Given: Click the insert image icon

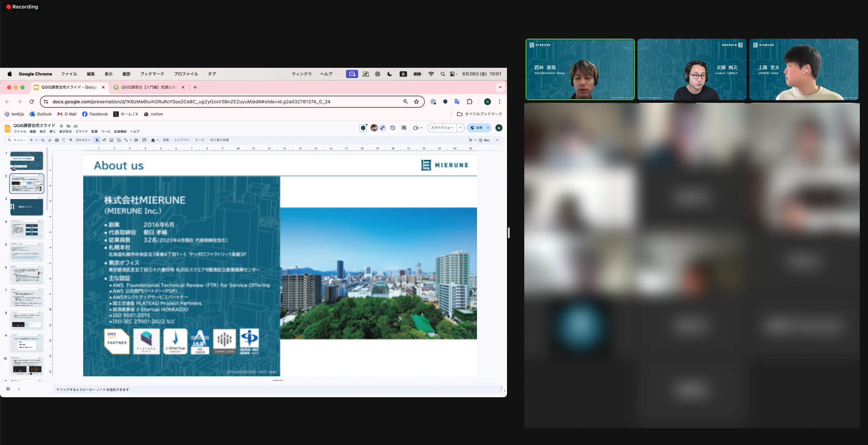Looking at the screenshot, I should pyautogui.click(x=111, y=140).
